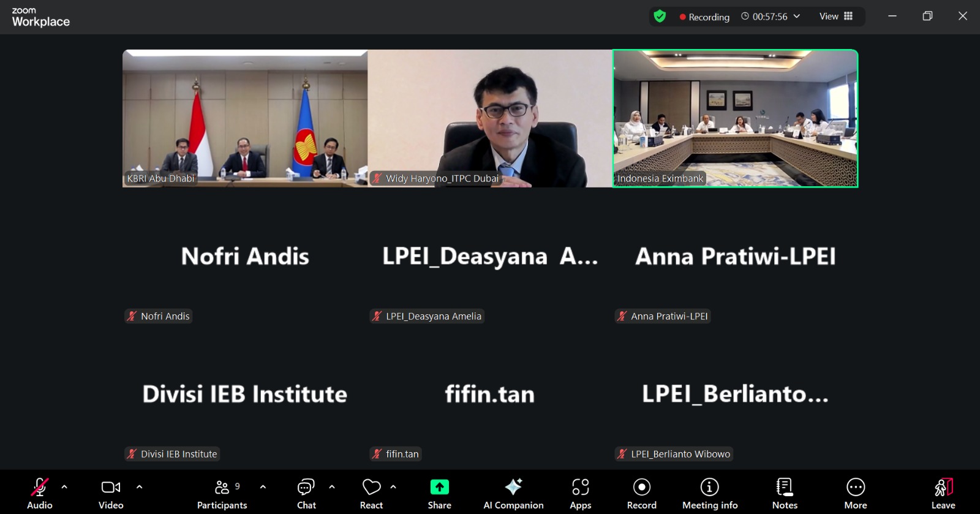Leave the meeting

tap(943, 493)
